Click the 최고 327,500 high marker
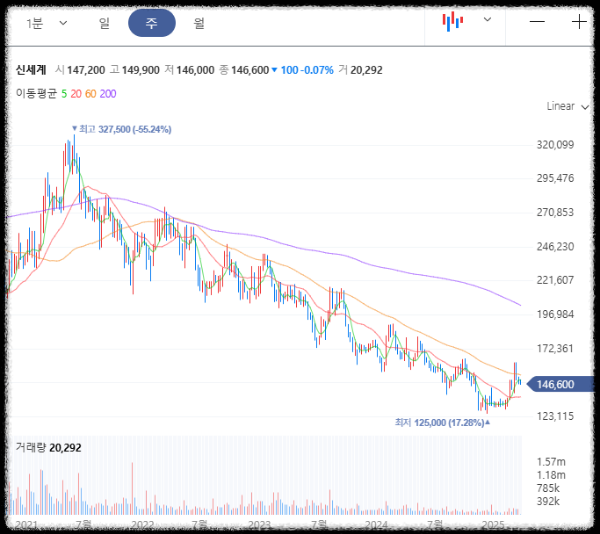Screen dimensions: 600x534 [122, 129]
